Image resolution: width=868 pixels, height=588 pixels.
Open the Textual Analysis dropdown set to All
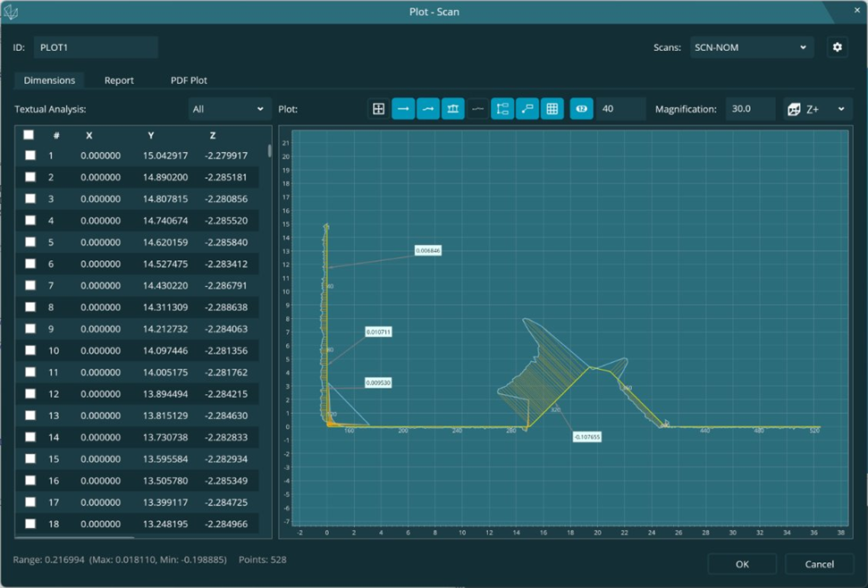point(230,107)
